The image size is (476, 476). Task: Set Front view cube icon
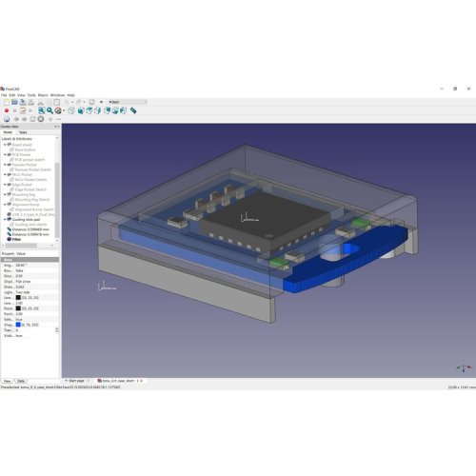pyautogui.click(x=81, y=110)
